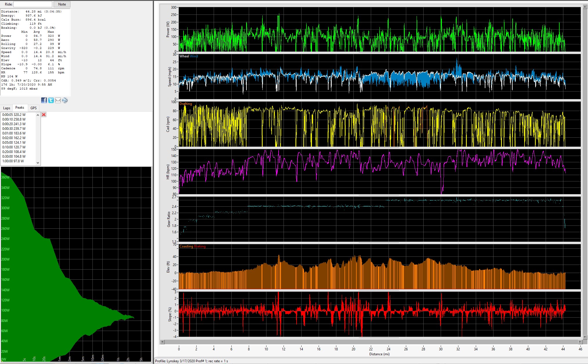The image size is (588, 364).
Task: Select the 0:00:05 320.2 W peak
Action: (14, 115)
